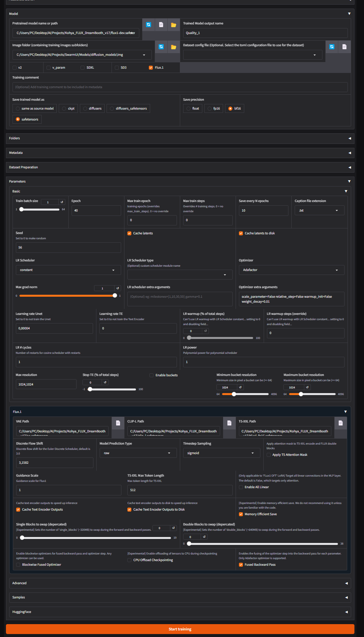Toggle Cache latents to disk

(241, 233)
